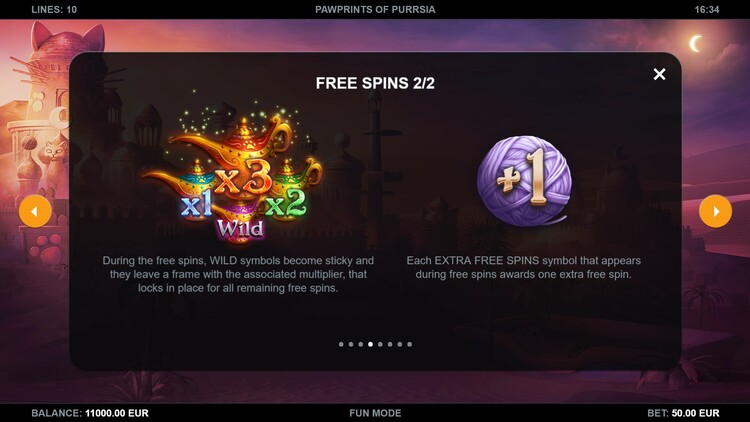The width and height of the screenshot is (750, 422).
Task: Advance to the next paytable page
Action: point(715,211)
